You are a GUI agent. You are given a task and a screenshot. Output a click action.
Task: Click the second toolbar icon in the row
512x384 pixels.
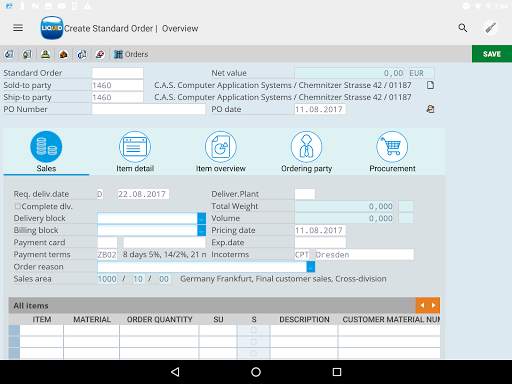(x=27, y=54)
